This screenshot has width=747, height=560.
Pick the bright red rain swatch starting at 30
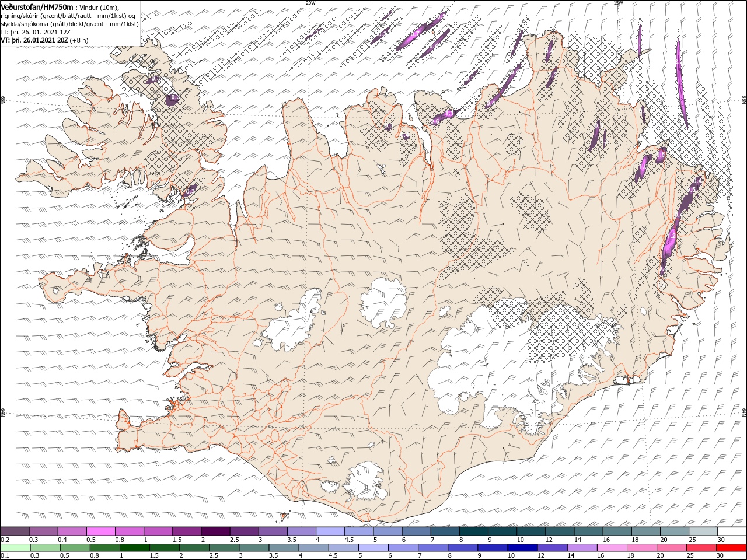731,548
